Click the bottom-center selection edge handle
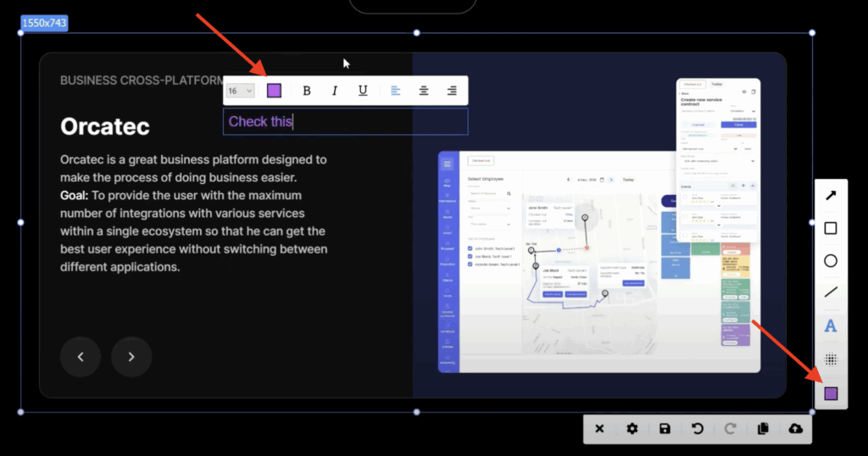The width and height of the screenshot is (868, 456). (417, 412)
